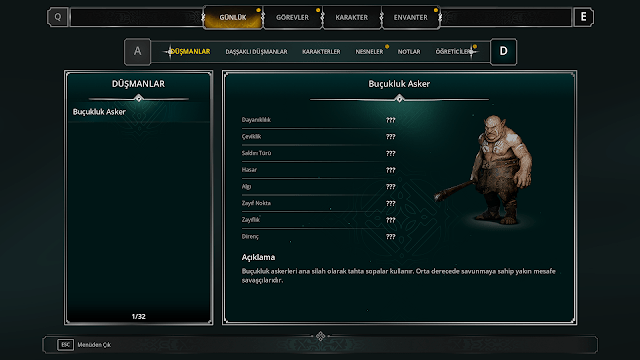Select the DÜŞMANLAR category
Image resolution: width=640 pixels, height=360 pixels.
tap(190, 51)
